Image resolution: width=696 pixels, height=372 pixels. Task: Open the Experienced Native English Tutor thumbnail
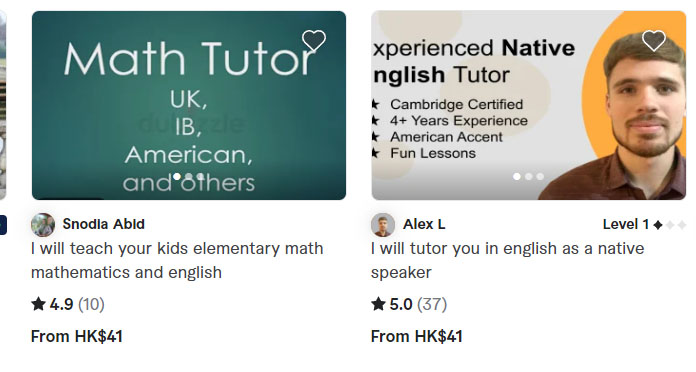[529, 105]
